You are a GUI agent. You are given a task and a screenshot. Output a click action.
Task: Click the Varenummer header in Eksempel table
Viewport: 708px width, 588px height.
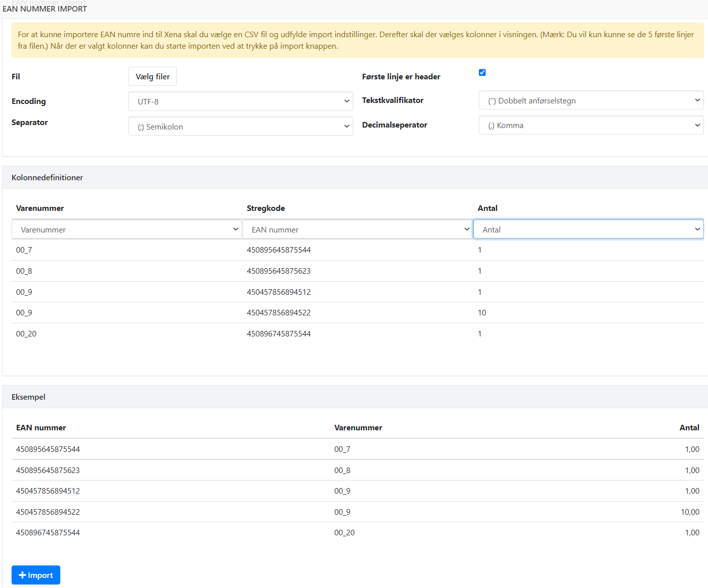tap(358, 428)
